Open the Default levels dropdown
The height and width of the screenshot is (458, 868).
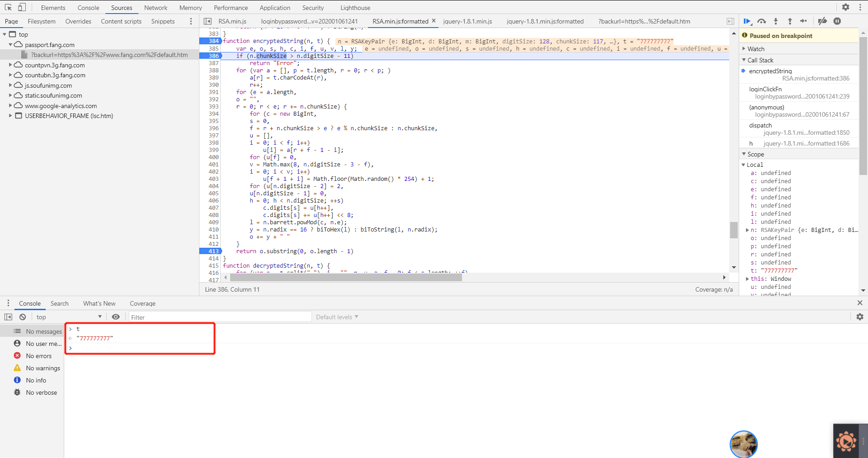tap(336, 316)
